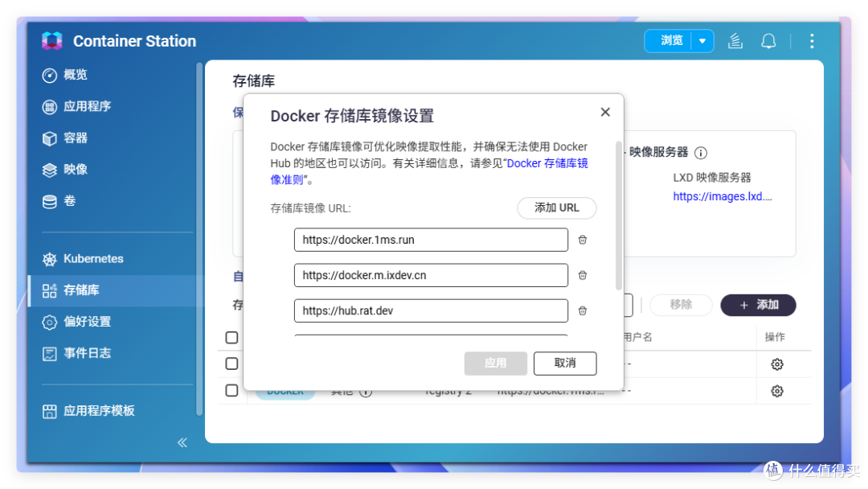Click the LXD 映像服务器 label
The width and height of the screenshot is (868, 489).
click(712, 178)
